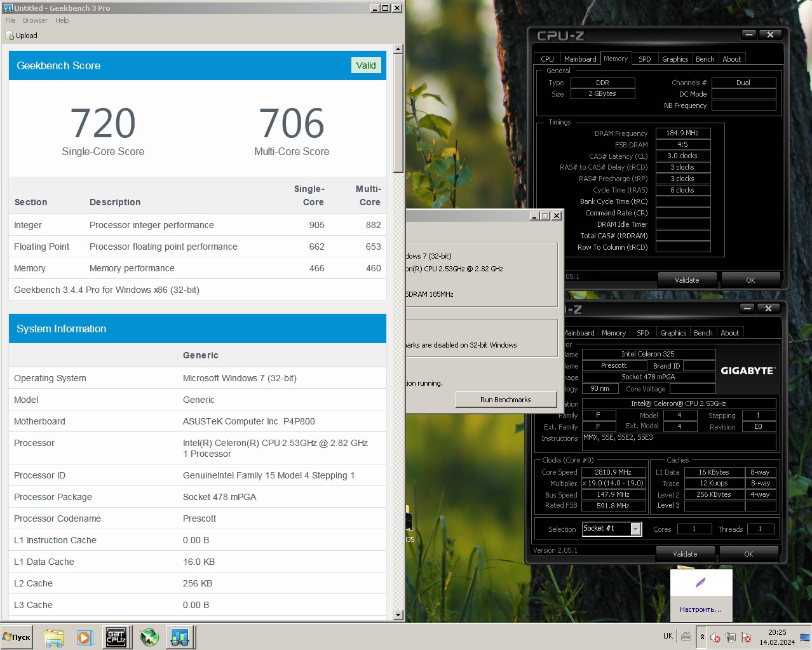Click OK in upper CPU-Z Memory window
The height and width of the screenshot is (650, 812).
(750, 280)
